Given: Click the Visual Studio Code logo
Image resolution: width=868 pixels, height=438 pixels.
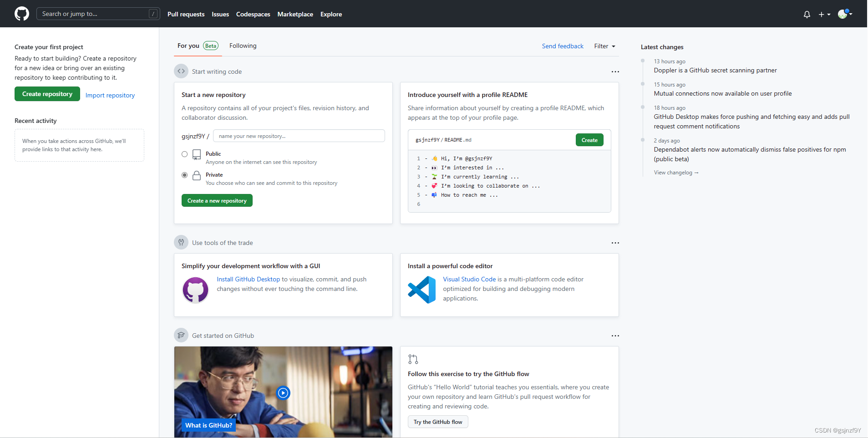Looking at the screenshot, I should 422,290.
